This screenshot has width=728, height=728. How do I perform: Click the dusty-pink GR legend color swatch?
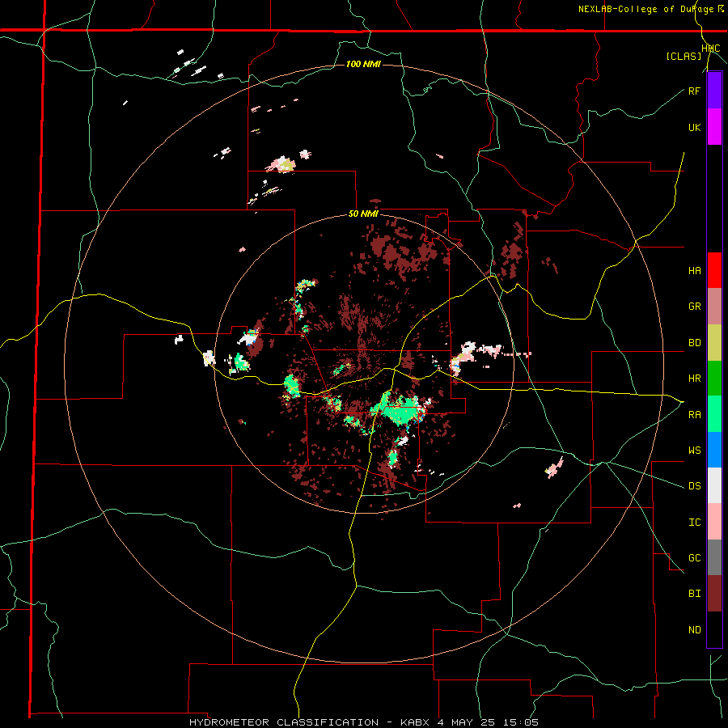(714, 307)
